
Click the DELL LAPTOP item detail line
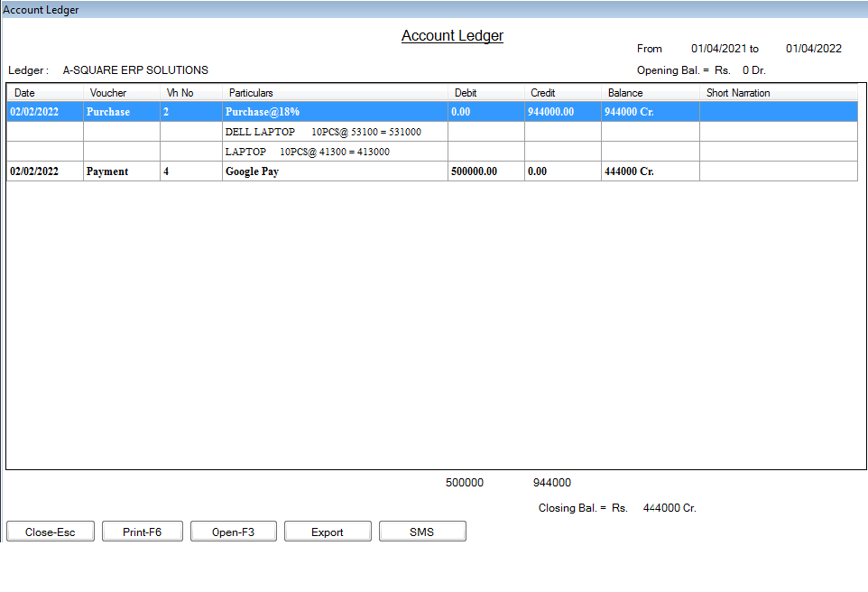tap(322, 132)
